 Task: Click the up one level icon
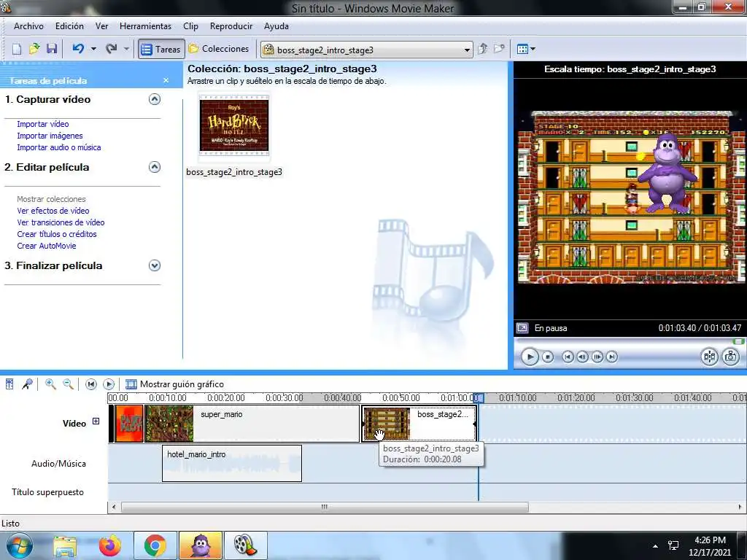pyautogui.click(x=483, y=49)
